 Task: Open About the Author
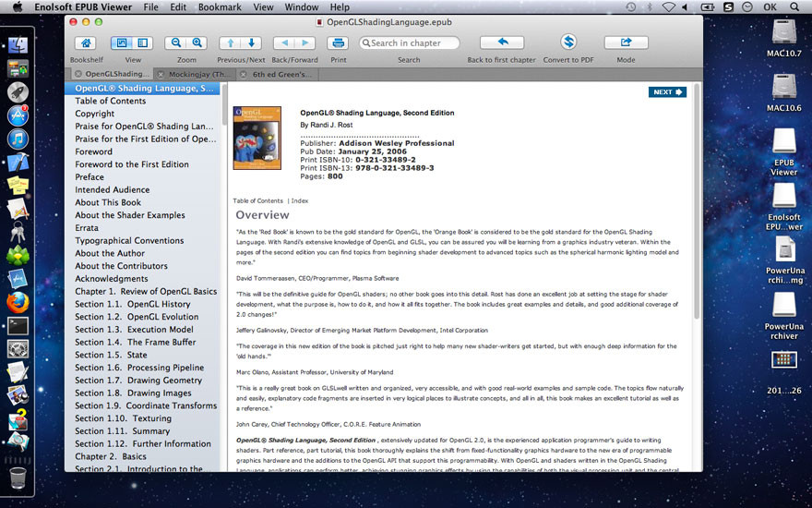click(142, 253)
